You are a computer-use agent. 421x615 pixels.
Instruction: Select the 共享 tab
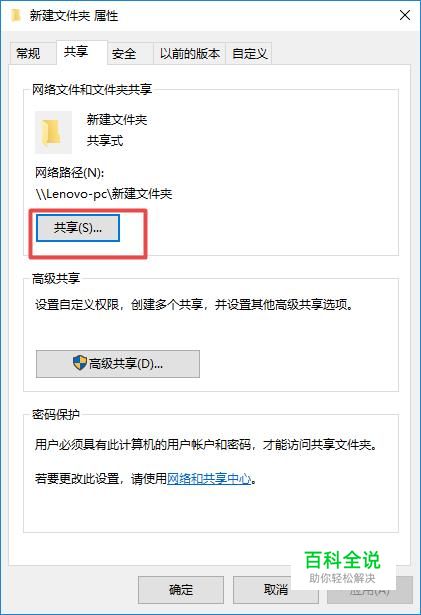click(x=76, y=52)
